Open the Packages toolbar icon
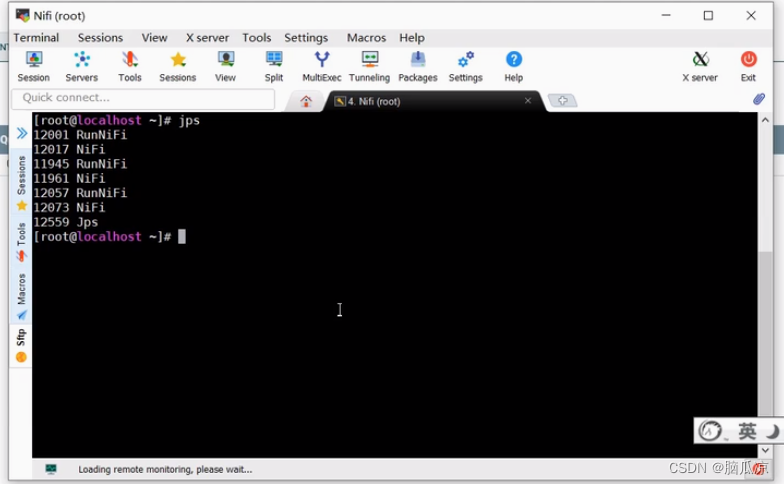Image resolution: width=784 pixels, height=484 pixels. [418, 66]
